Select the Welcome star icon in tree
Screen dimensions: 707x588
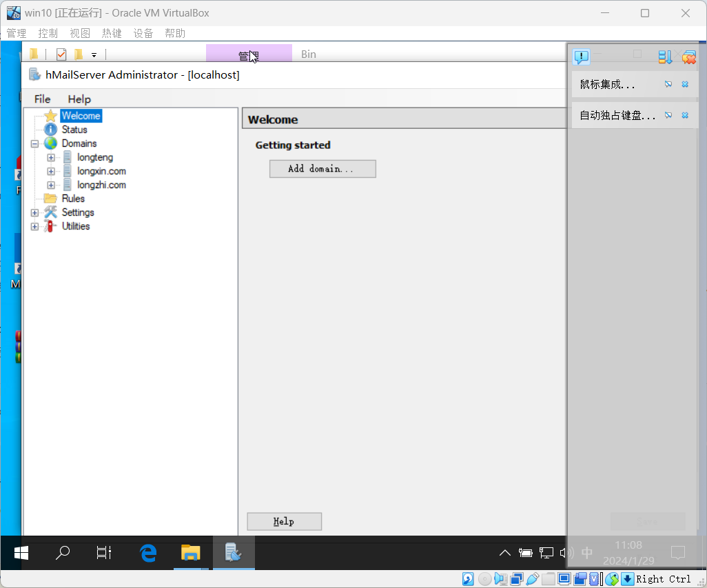coord(50,116)
